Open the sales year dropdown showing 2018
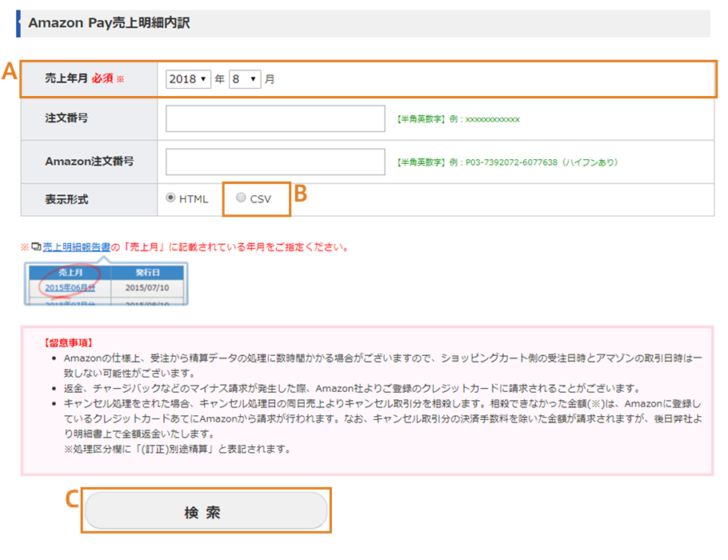Screen dimensions: 728x560 click(188, 79)
